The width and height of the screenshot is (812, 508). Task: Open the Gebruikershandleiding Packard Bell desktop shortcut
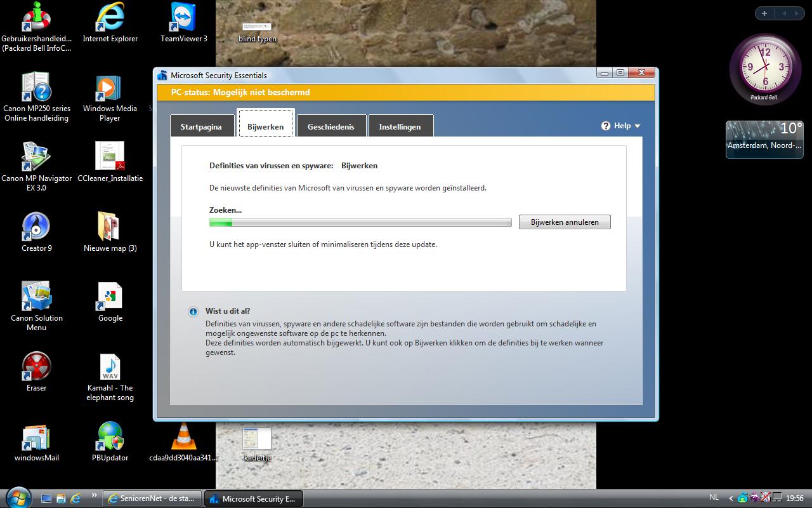(x=36, y=27)
